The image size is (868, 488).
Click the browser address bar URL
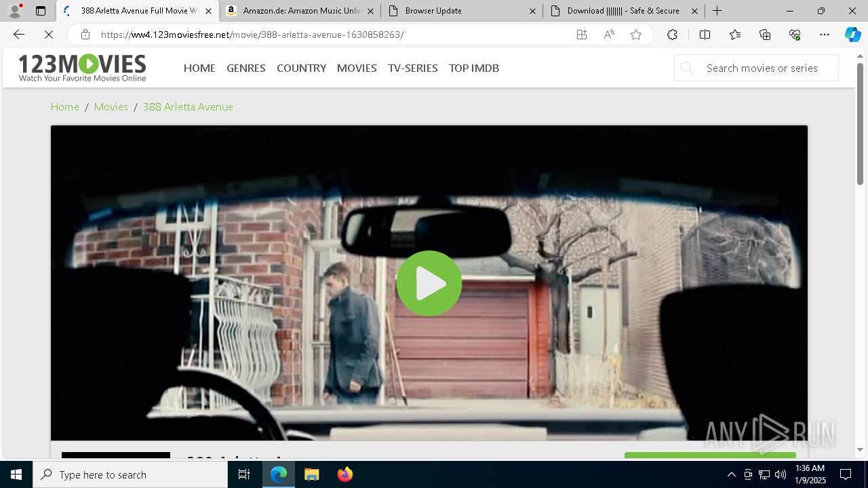click(252, 35)
